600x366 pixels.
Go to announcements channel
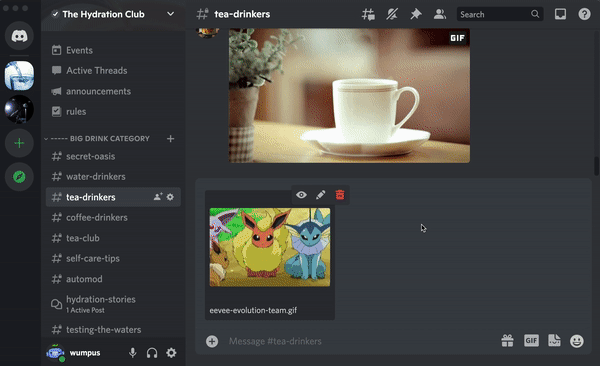coord(112,91)
